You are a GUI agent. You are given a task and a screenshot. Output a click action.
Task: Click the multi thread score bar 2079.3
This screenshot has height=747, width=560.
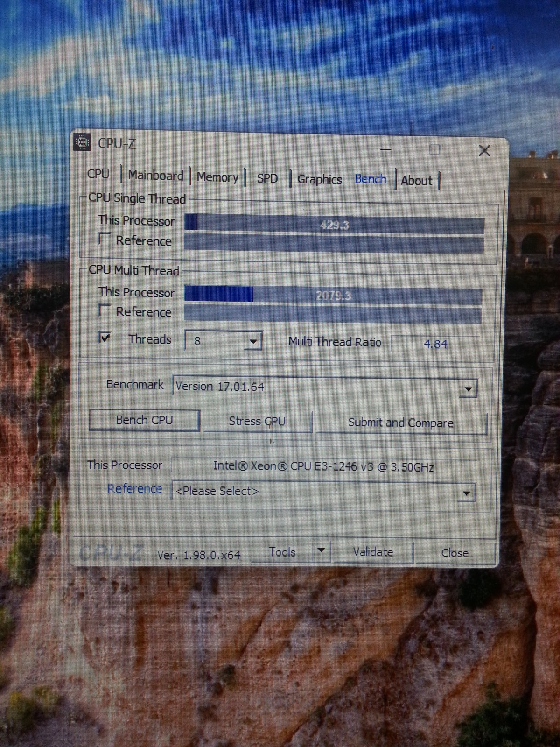[x=333, y=295]
